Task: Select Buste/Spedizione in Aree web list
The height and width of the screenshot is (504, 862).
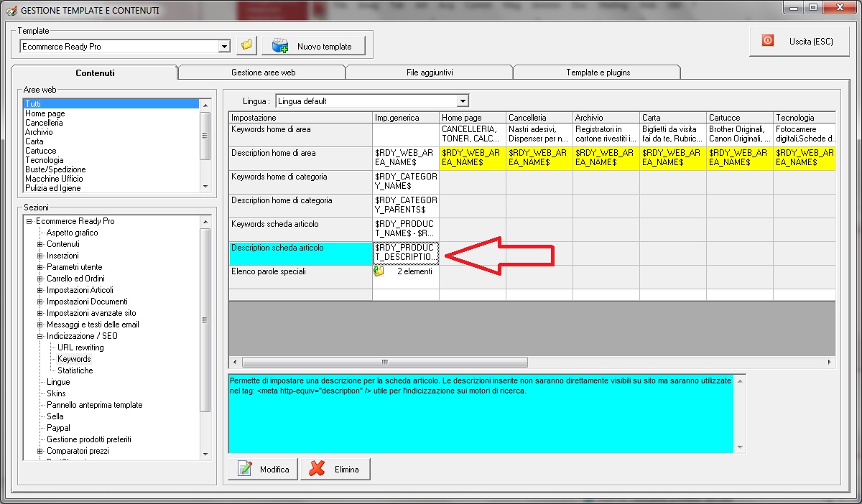Action: pyautogui.click(x=111, y=169)
